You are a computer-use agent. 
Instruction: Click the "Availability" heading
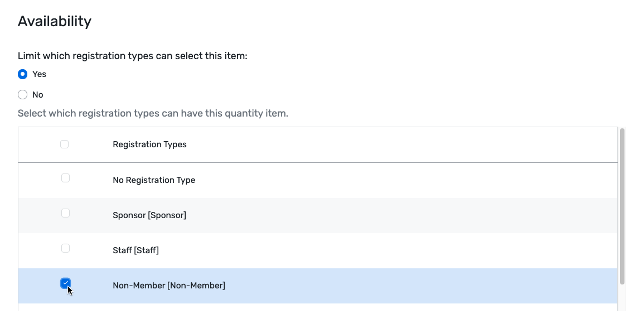coord(55,21)
